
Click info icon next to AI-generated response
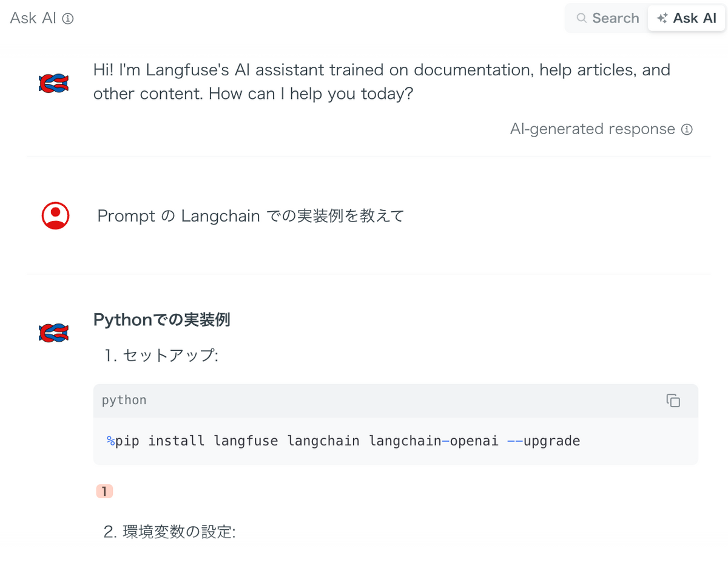tap(687, 129)
